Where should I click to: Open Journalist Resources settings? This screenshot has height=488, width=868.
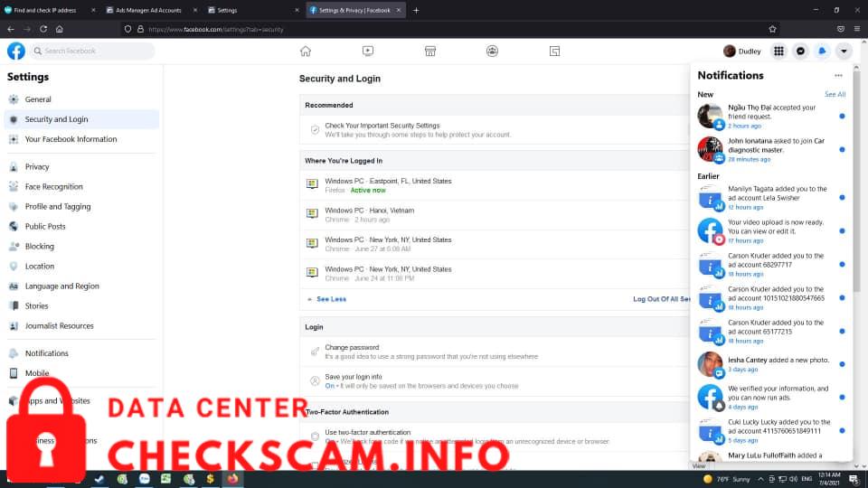coord(81,326)
